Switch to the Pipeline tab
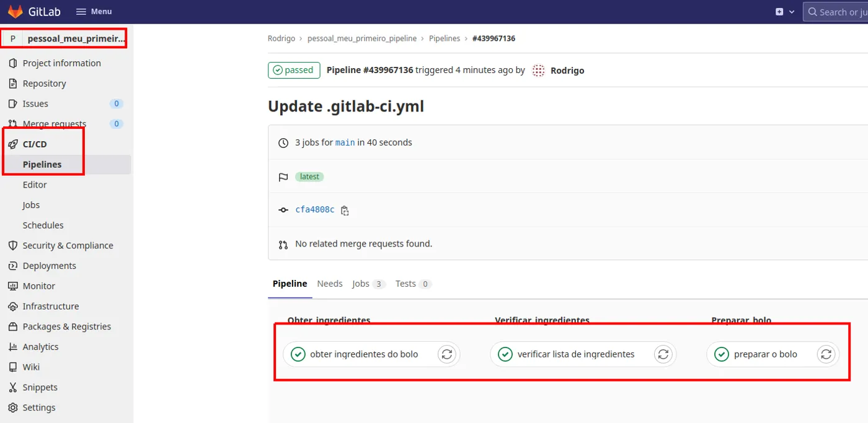The width and height of the screenshot is (868, 423). coord(290,284)
